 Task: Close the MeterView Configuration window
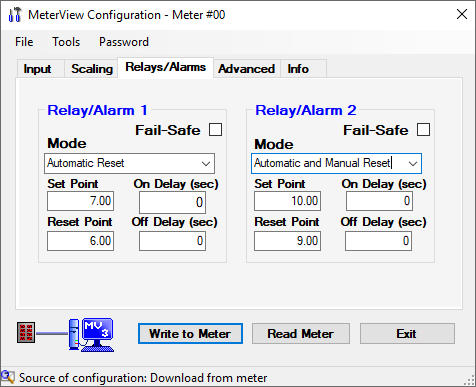point(462,14)
